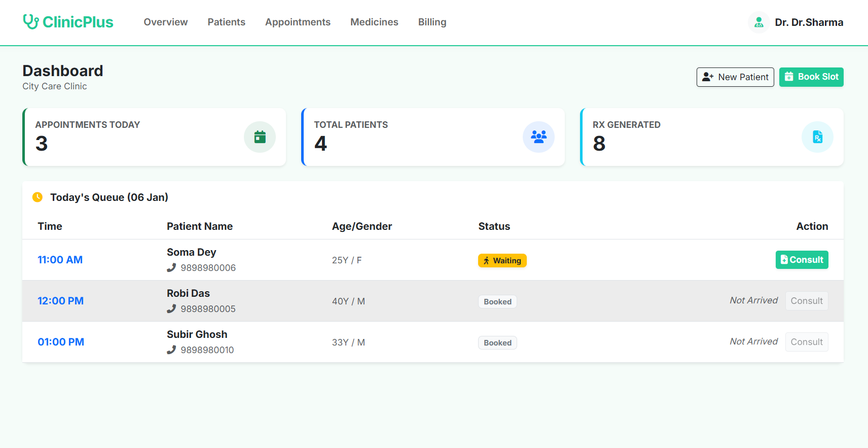Click the phone icon next to 9898980006
Screen dimensions: 868x448
click(171, 267)
